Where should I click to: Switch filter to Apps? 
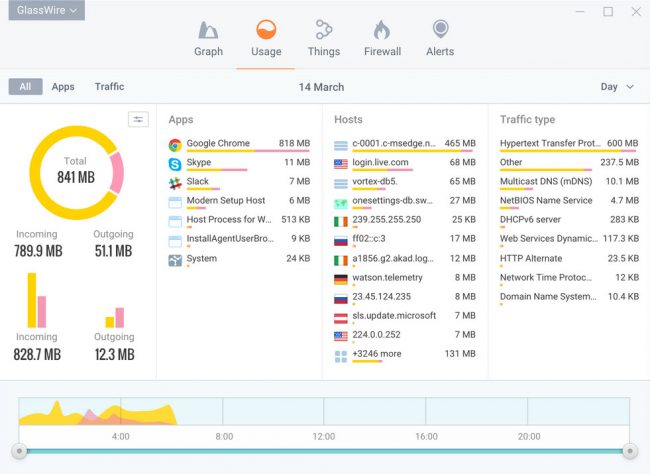[x=63, y=87]
